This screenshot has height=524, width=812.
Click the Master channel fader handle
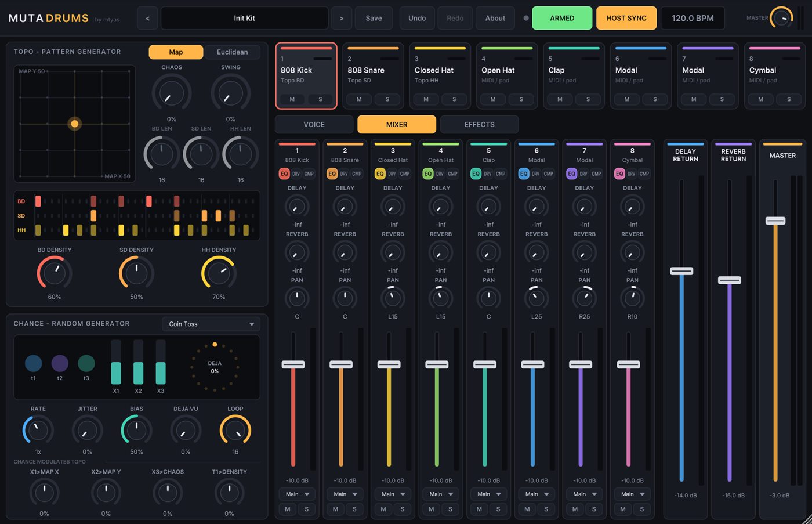point(775,221)
